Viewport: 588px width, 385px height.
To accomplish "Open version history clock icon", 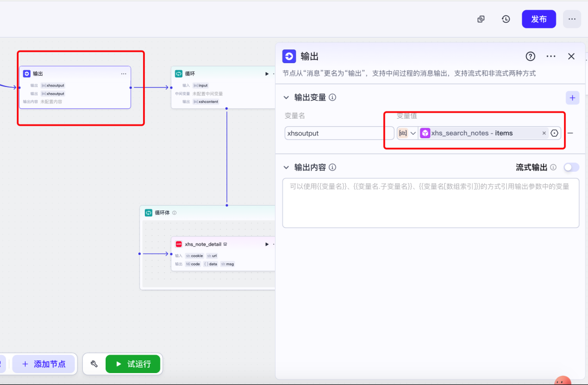I will pyautogui.click(x=506, y=19).
